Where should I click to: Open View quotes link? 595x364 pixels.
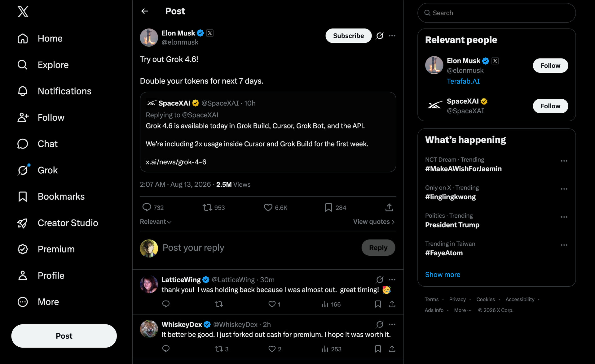[x=374, y=222]
